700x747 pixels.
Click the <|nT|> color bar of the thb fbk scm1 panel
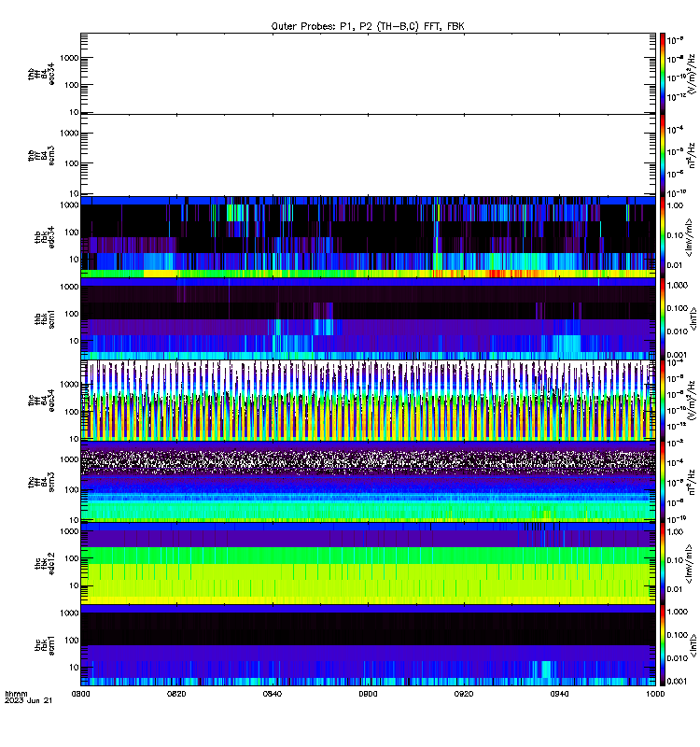tap(663, 318)
